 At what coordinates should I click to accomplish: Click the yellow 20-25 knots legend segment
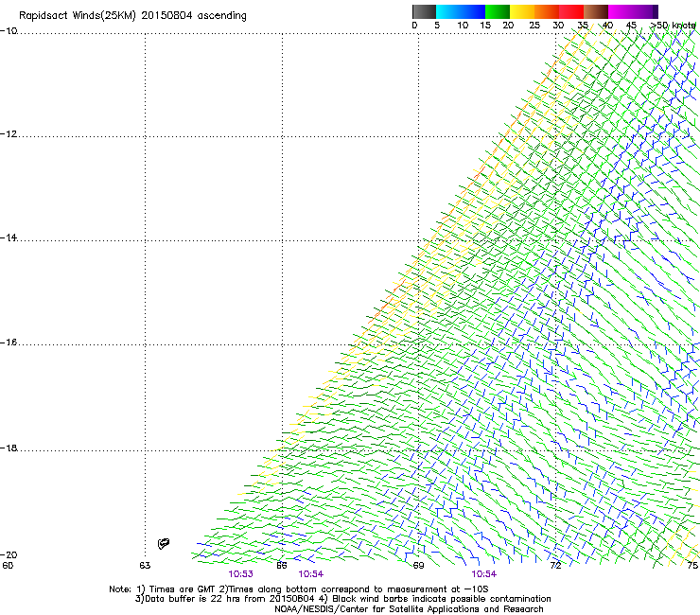click(522, 11)
